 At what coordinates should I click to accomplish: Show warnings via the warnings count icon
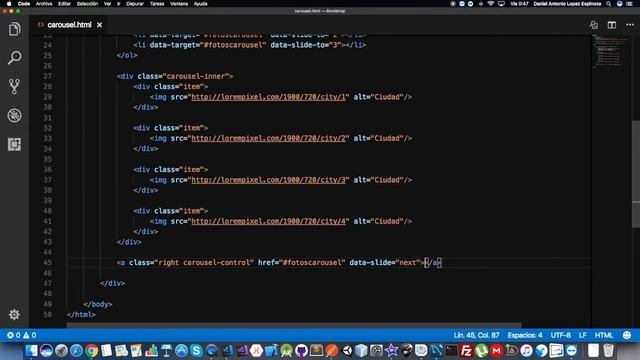(29, 335)
